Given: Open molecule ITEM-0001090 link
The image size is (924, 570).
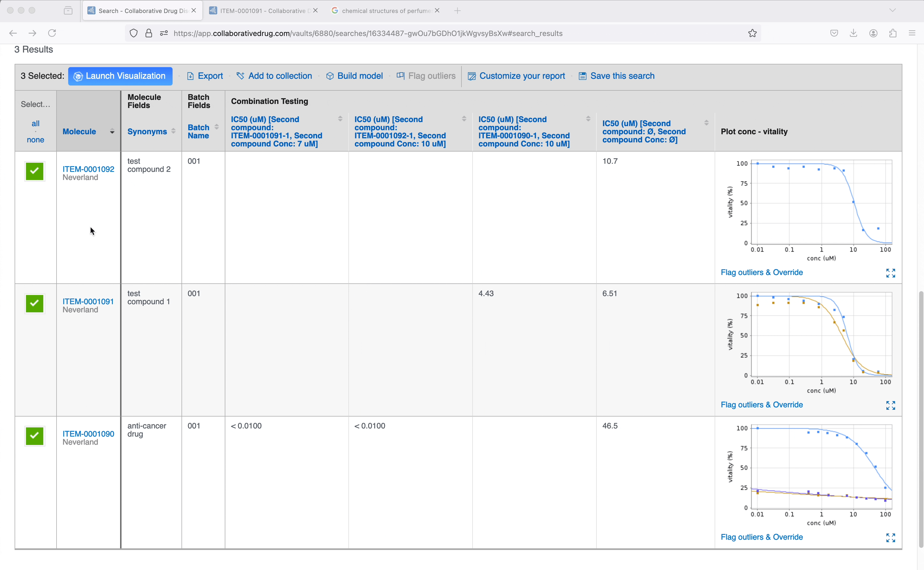Looking at the screenshot, I should point(88,434).
